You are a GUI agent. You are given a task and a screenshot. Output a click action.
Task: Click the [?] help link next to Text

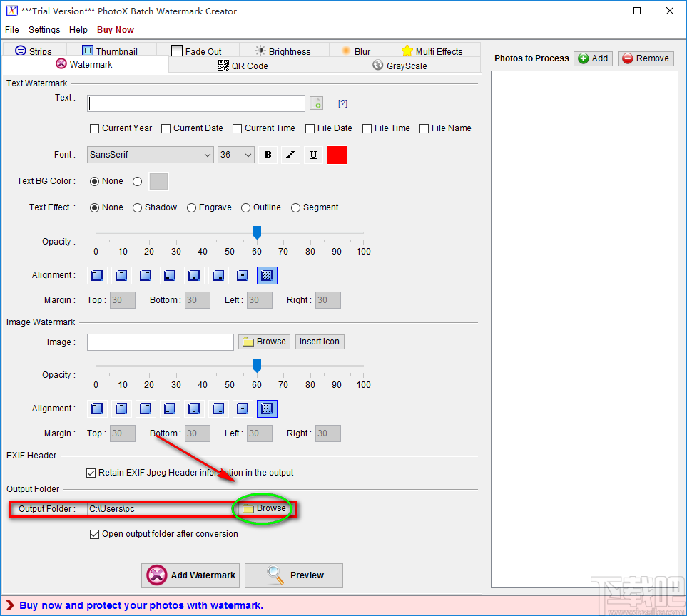[342, 103]
